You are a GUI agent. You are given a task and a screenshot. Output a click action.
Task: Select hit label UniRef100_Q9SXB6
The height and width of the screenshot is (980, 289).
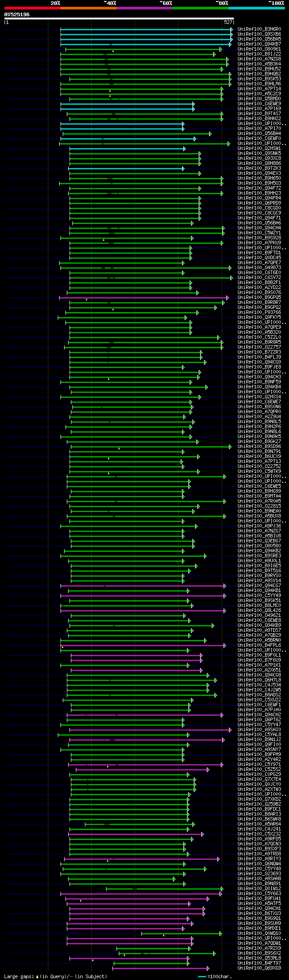259,34
